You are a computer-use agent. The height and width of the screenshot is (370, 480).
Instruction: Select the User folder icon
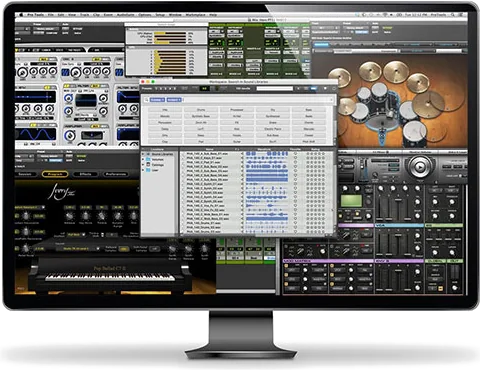(x=149, y=170)
